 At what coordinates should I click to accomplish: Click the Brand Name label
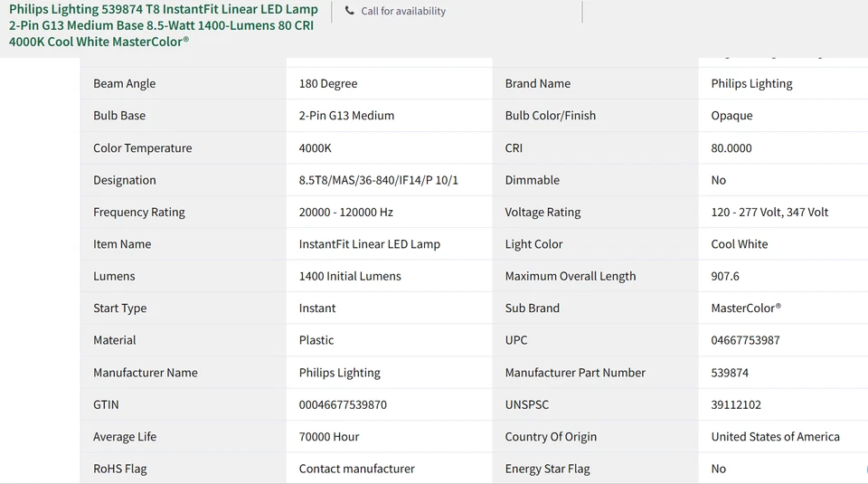click(x=537, y=83)
